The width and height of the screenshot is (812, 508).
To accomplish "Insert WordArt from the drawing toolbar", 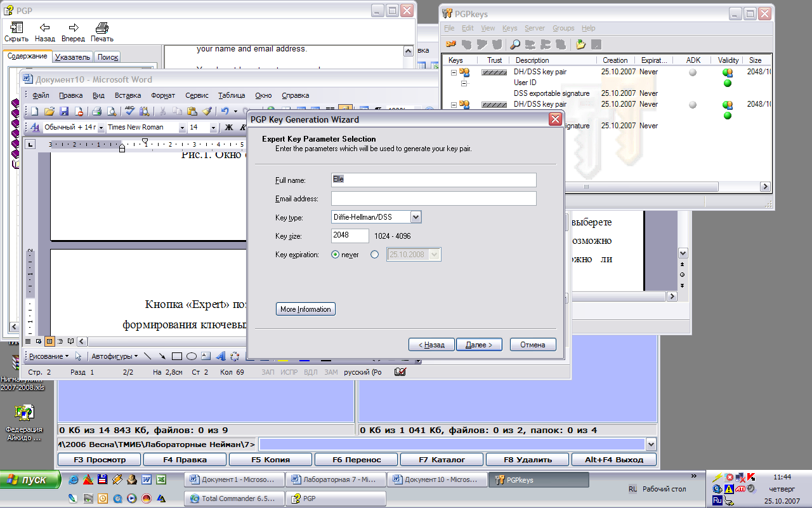I will [221, 356].
